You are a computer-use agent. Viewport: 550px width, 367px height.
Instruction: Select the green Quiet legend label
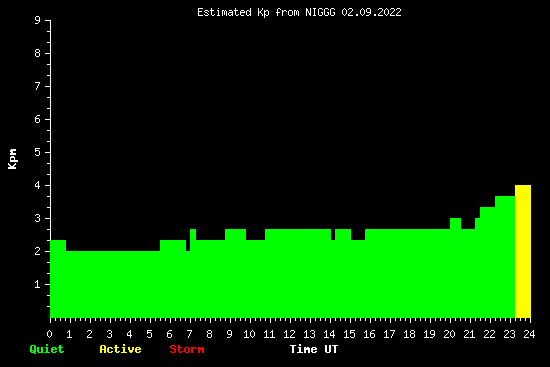[x=47, y=349]
